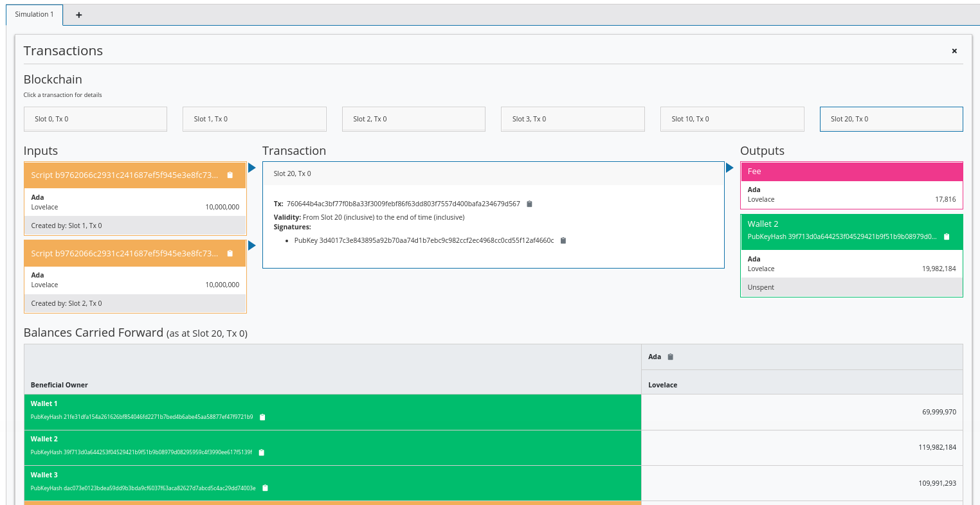Screen dimensions: 980x505
Task: Select the Slot 1, Tx 0 transaction
Action: 255,119
